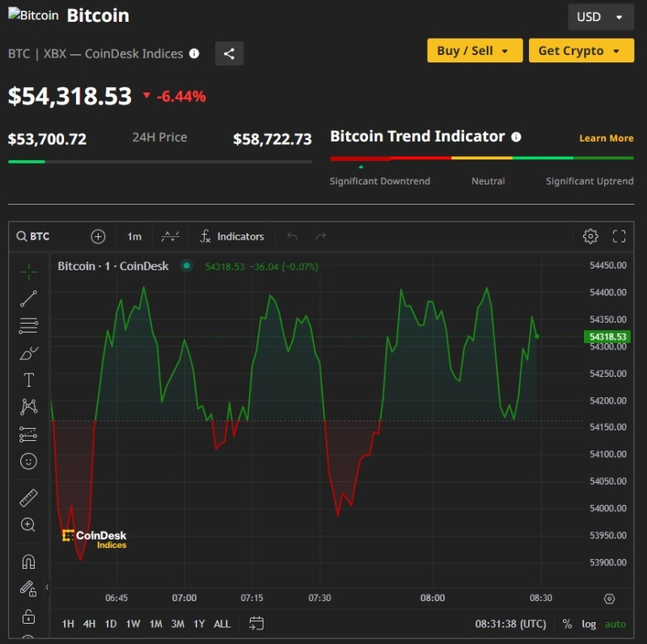
Task: Select the Text annotation tool
Action: pos(28,379)
